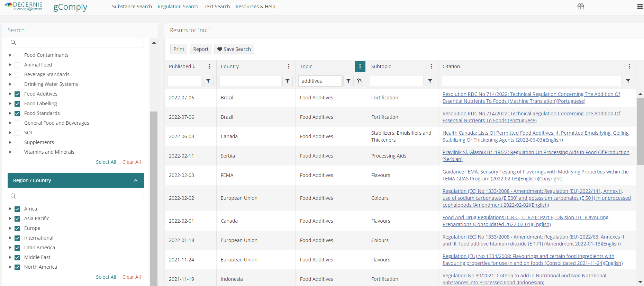644x286 pixels.
Task: Uncheck the North America region checkbox
Action: coord(17,267)
